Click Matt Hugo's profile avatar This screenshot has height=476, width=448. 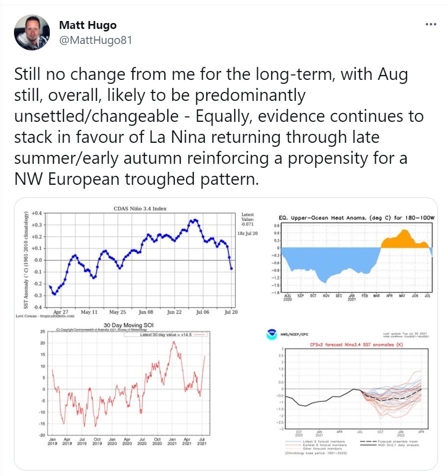(31, 32)
